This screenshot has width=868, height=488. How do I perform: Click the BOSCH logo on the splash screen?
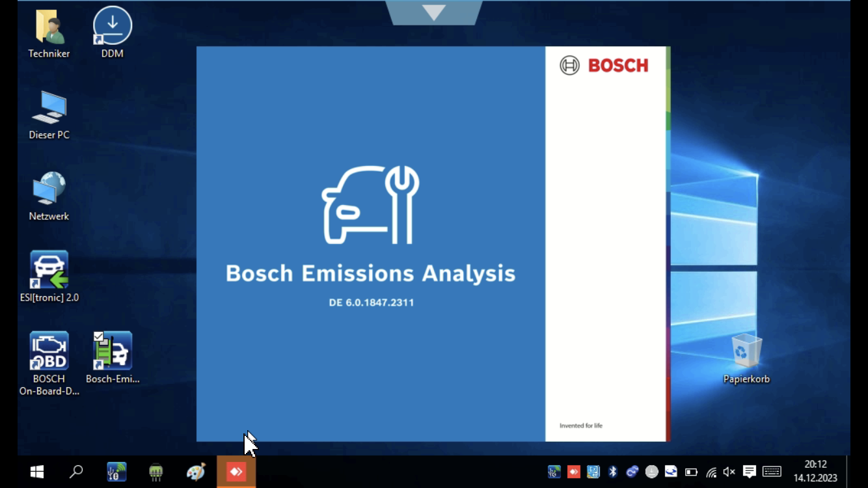click(604, 66)
